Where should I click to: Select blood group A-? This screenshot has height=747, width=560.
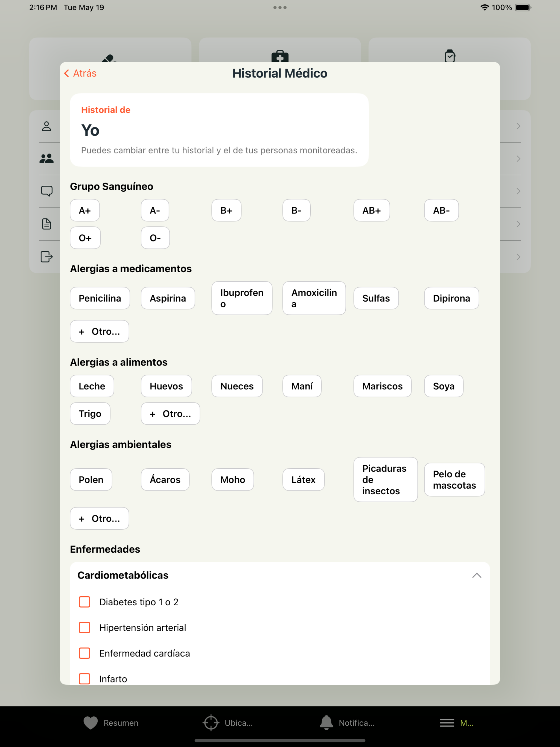[155, 210]
